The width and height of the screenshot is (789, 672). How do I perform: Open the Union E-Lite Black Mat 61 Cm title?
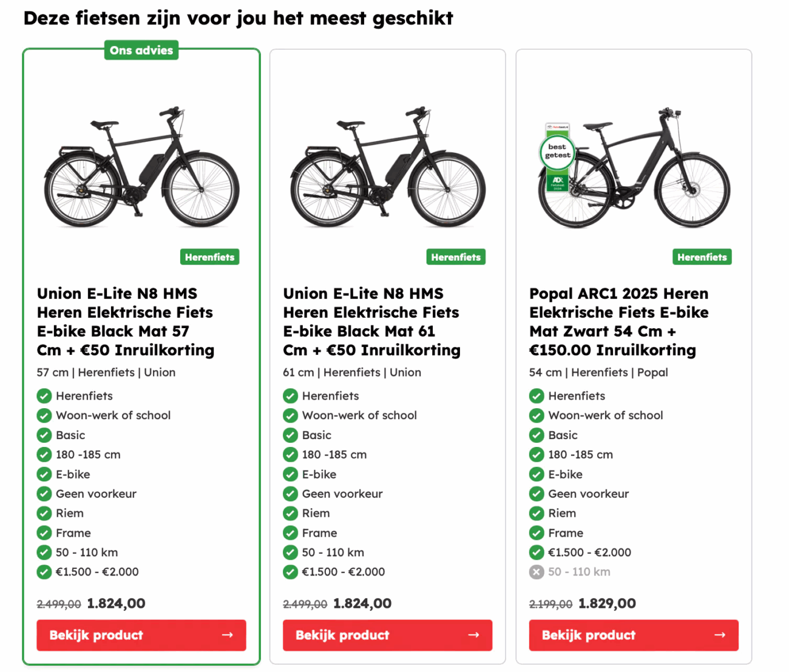coord(372,321)
